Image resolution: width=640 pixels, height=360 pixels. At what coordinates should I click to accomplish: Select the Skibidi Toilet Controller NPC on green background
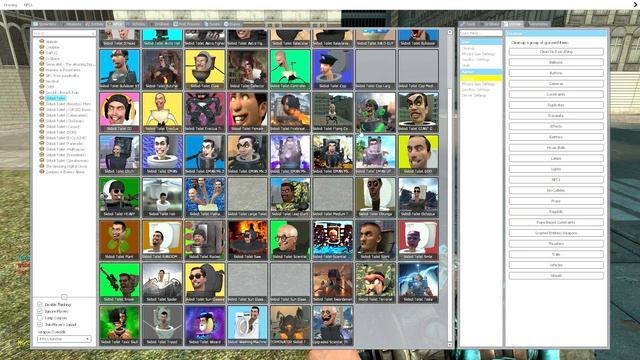[x=290, y=69]
